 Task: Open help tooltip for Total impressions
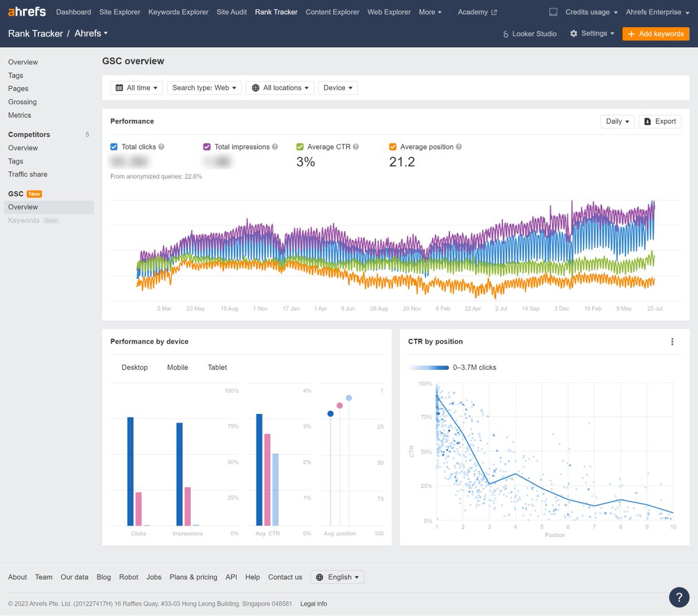(x=275, y=147)
